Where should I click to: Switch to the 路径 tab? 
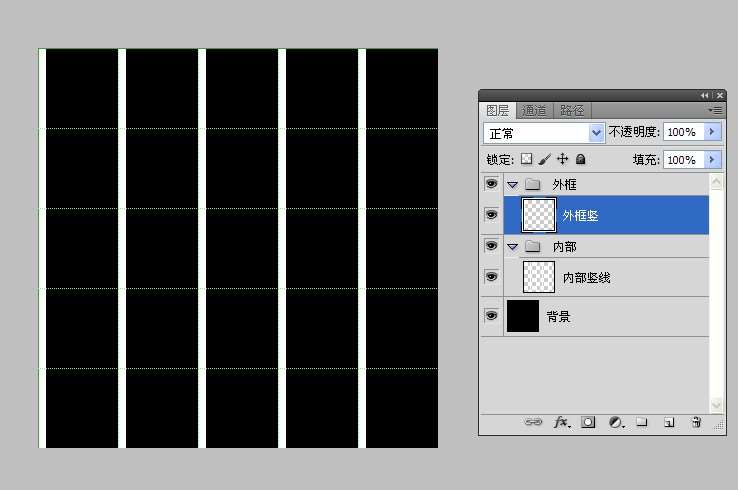click(571, 111)
